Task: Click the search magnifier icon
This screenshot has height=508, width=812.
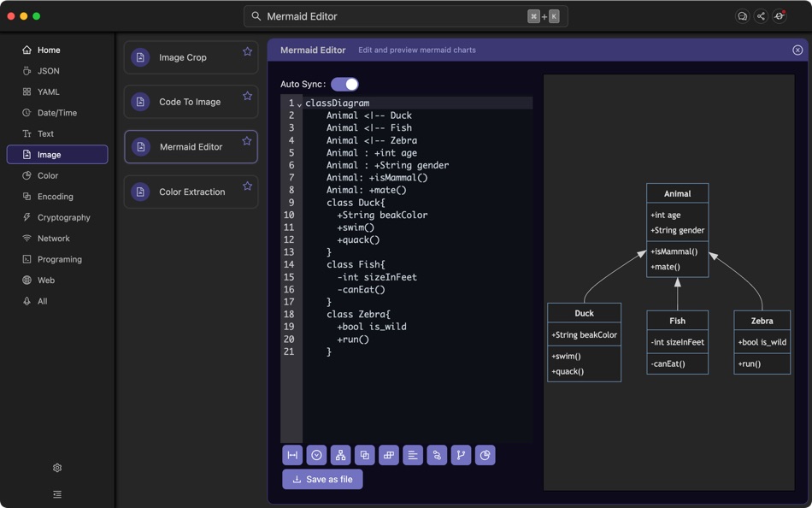Action: pos(256,16)
